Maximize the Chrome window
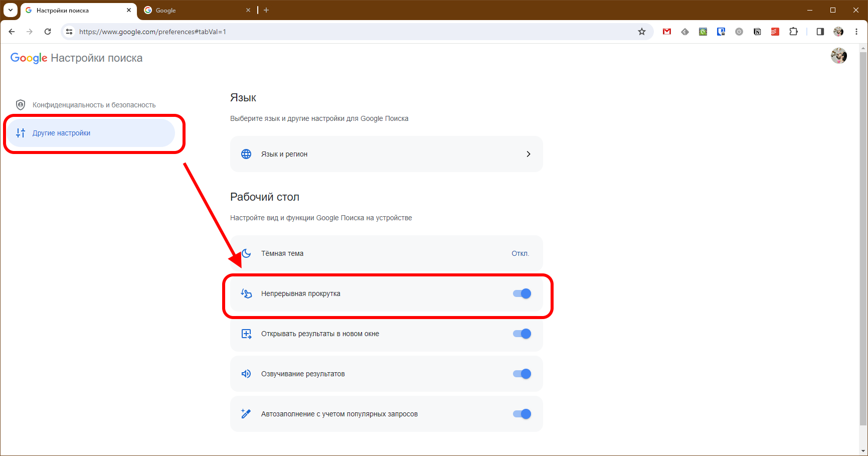Screen dimensions: 868x456 click(833, 10)
